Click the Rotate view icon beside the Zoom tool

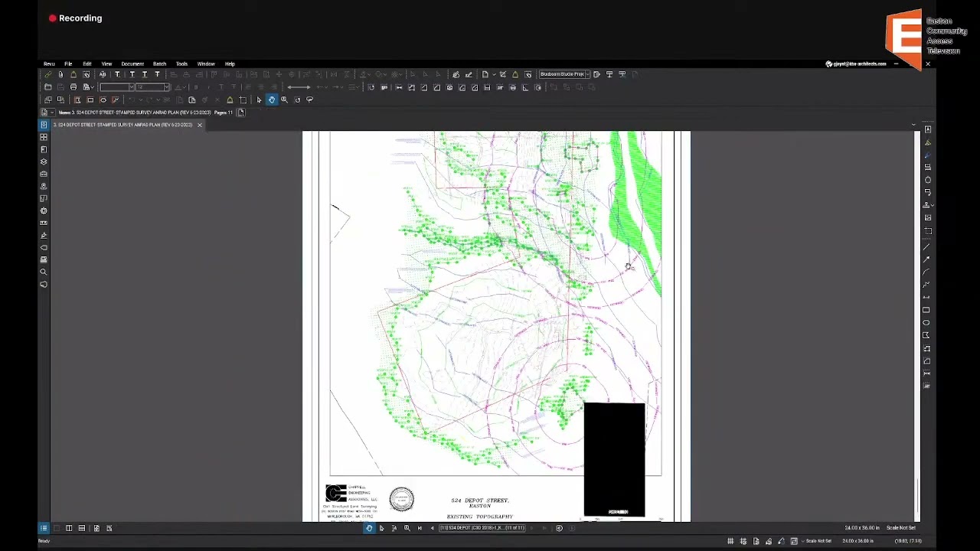(297, 99)
